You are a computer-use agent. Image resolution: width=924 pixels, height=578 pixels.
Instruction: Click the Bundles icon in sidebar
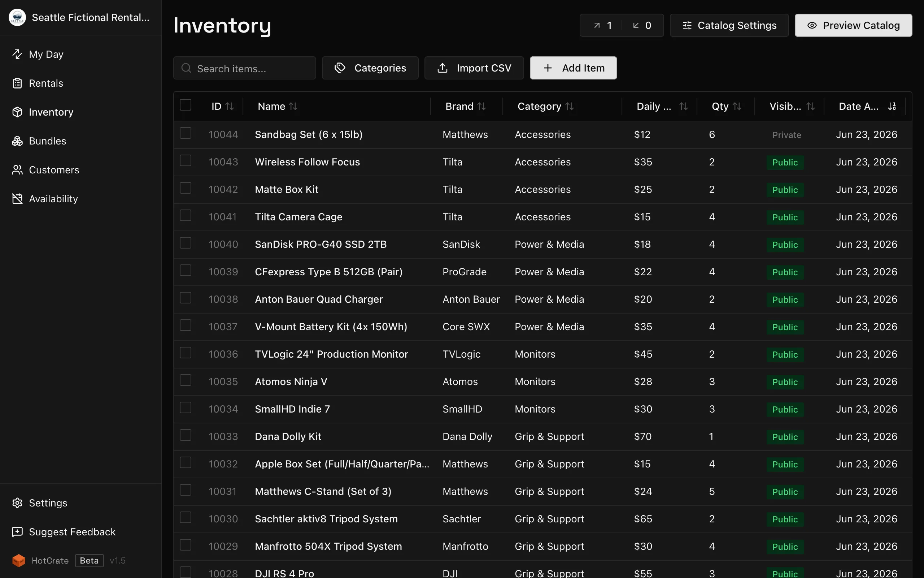17,141
